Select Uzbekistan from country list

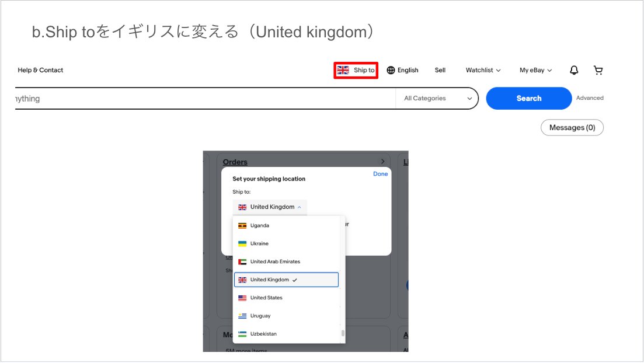[x=263, y=334]
